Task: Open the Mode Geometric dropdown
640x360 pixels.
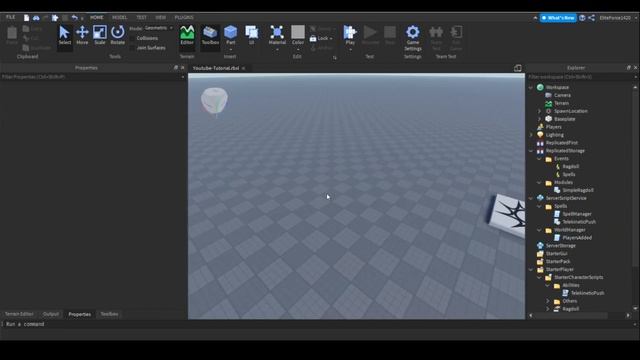Action: tap(159, 28)
